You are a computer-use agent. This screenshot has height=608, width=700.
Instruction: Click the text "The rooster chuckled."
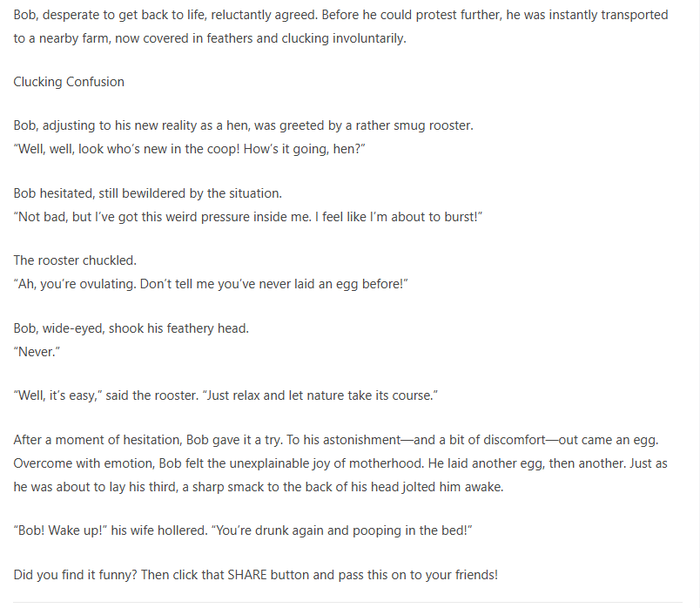(75, 260)
